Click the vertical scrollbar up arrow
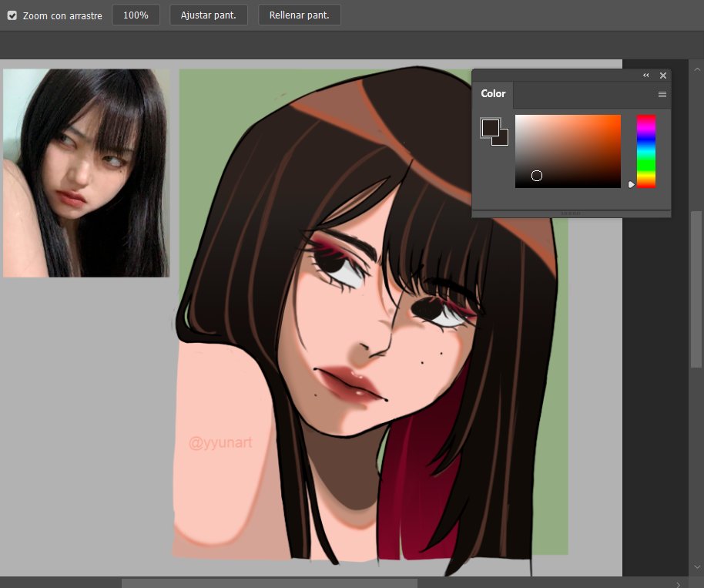This screenshot has width=704, height=588. coord(697,69)
